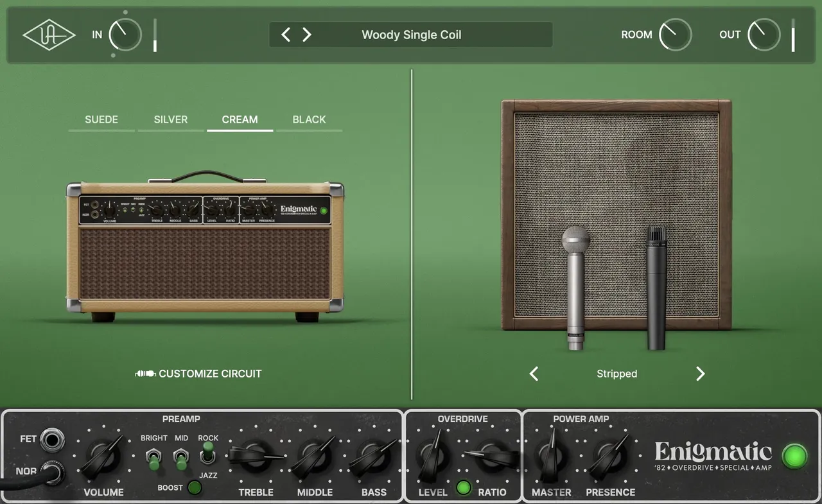Image resolution: width=822 pixels, height=504 pixels.
Task: Click the silver ribbon microphone
Action: click(575, 288)
